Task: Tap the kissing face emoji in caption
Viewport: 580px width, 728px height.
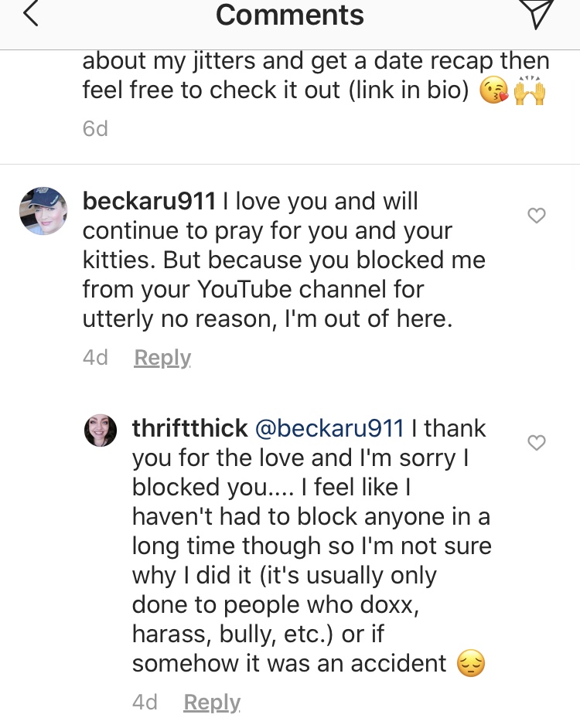Action: [x=493, y=90]
